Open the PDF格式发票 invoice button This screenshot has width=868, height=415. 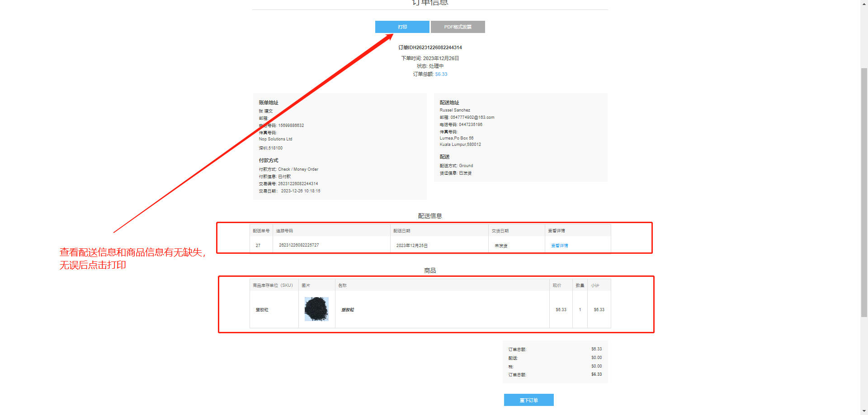point(458,27)
